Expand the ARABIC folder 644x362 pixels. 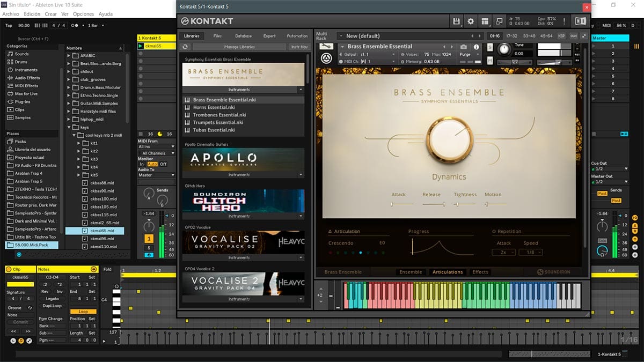point(69,56)
